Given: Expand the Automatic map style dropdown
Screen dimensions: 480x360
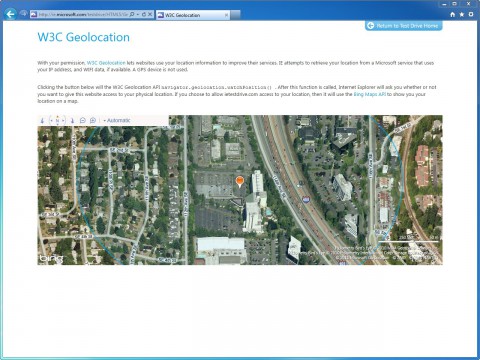Looking at the screenshot, I should click(117, 120).
